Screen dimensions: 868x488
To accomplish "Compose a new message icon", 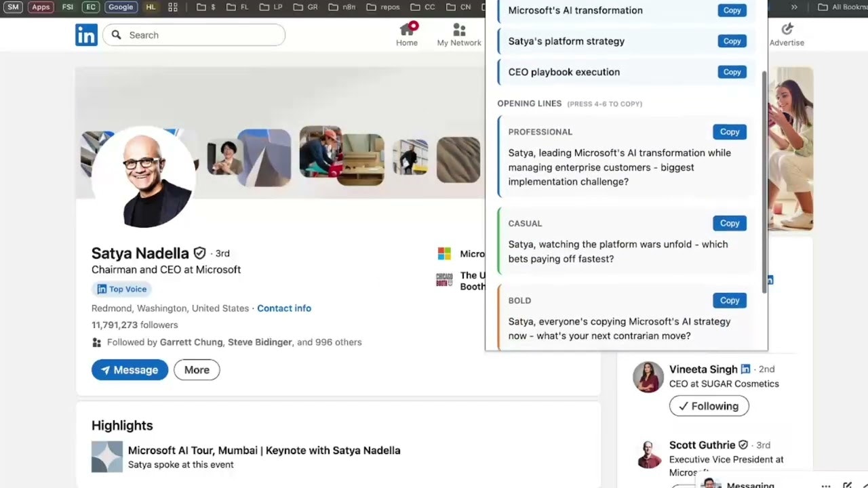I will [x=847, y=485].
